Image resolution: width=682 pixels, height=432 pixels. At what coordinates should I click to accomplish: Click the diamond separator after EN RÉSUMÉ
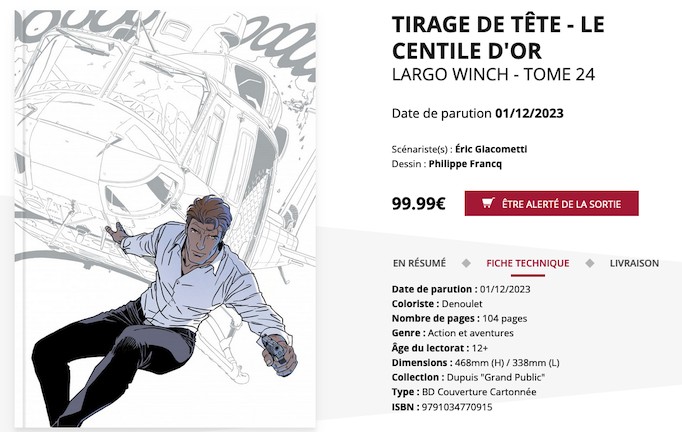pos(466,263)
